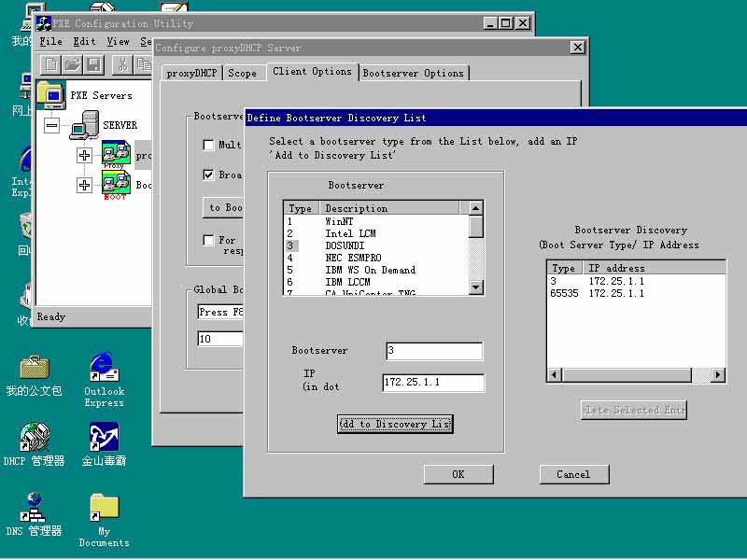Collapse the SERVER tree node
747x560 pixels.
point(52,125)
